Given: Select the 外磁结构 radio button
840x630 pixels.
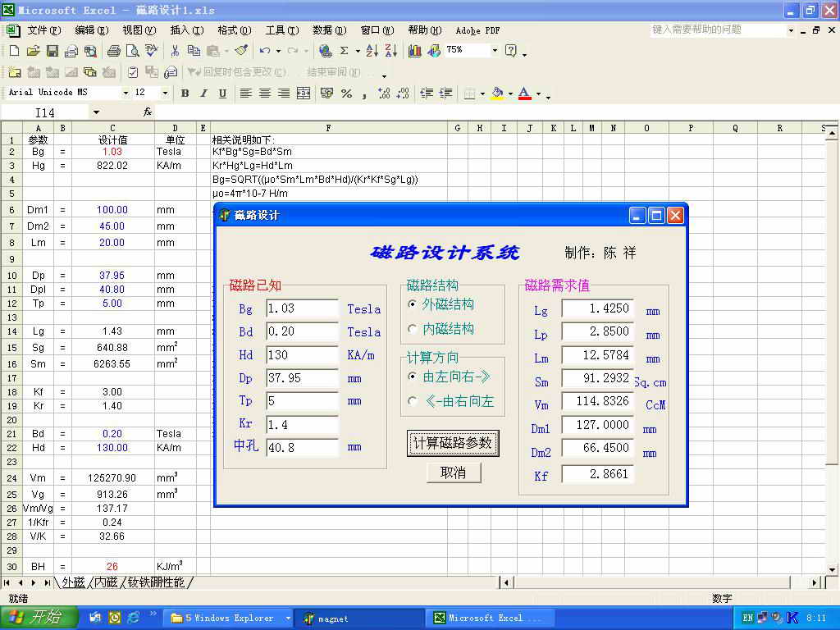Looking at the screenshot, I should click(413, 304).
